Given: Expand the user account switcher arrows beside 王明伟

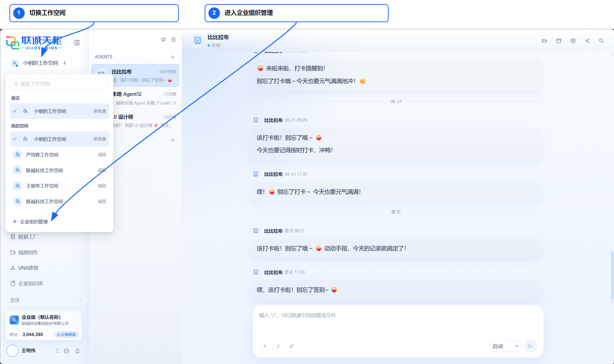Looking at the screenshot, I should coord(57,351).
